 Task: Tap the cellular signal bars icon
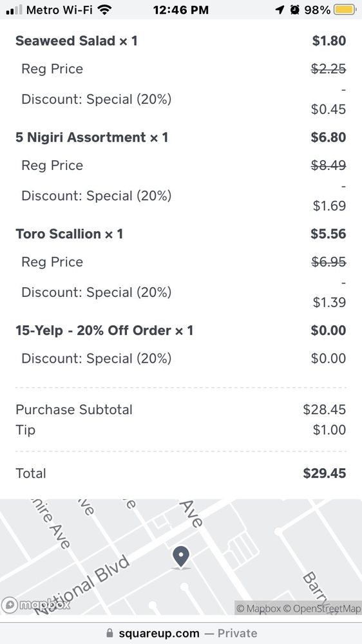click(x=14, y=10)
